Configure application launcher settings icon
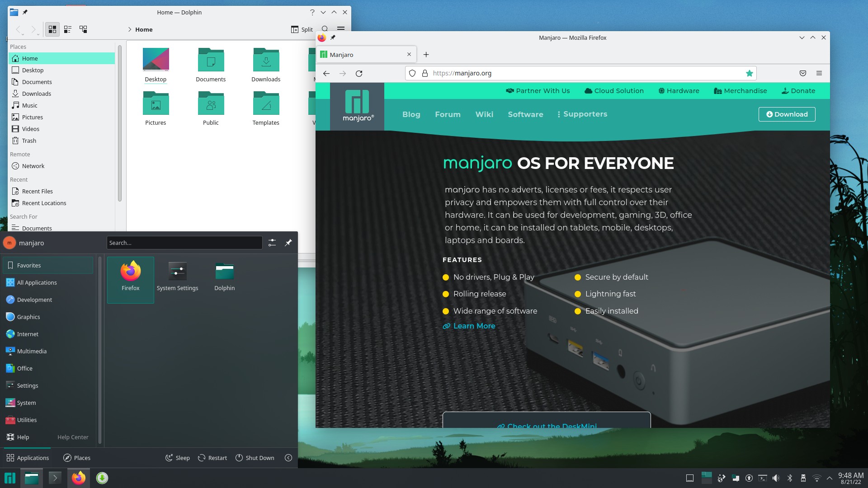Viewport: 868px width, 488px height. [272, 243]
